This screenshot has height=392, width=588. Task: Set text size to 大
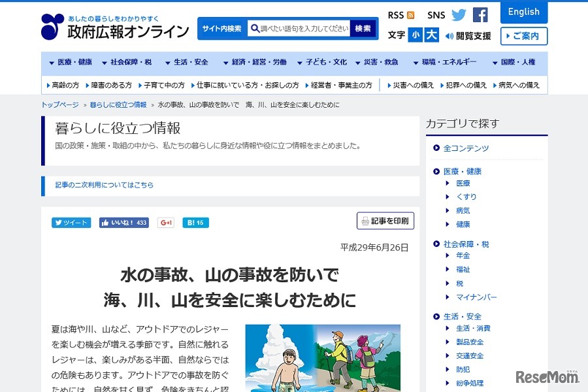[x=431, y=35]
